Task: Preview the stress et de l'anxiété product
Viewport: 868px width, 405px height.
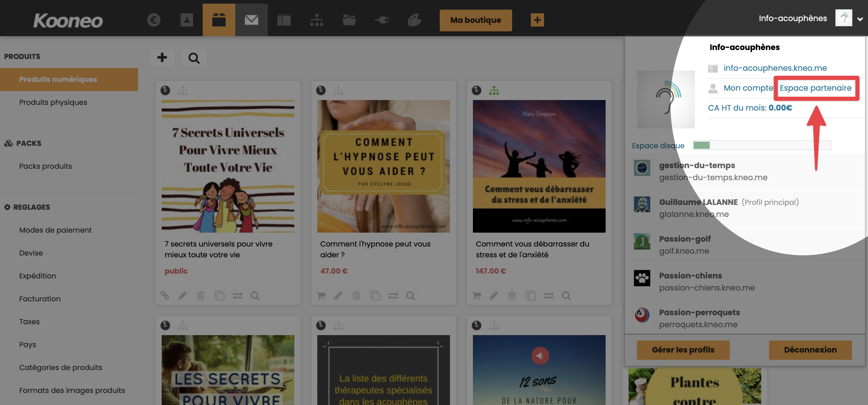Action: coord(566,296)
